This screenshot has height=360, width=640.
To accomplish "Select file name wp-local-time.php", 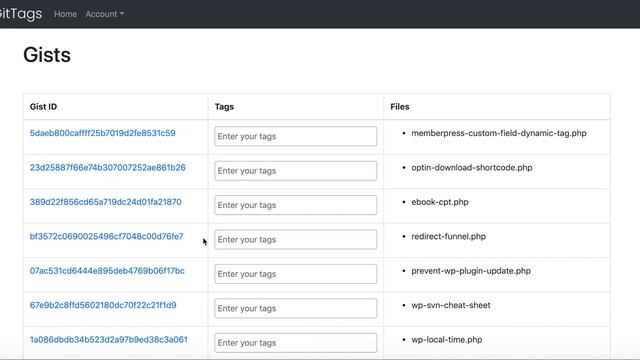I will point(447,340).
